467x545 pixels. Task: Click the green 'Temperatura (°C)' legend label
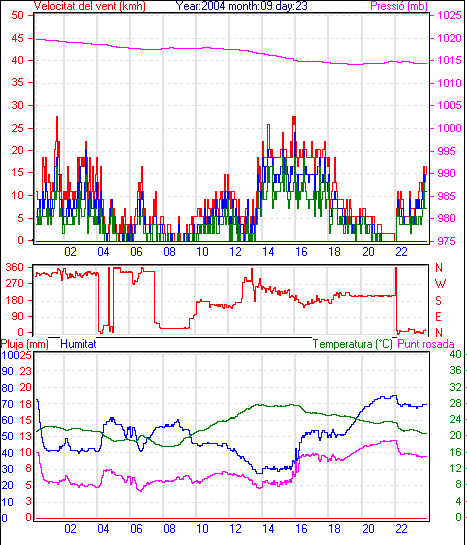[352, 344]
